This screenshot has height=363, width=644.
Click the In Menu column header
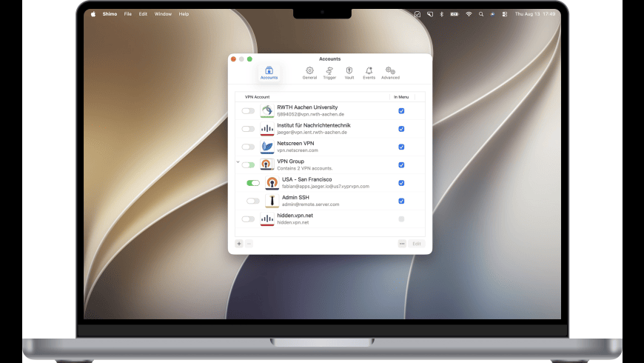click(x=401, y=97)
